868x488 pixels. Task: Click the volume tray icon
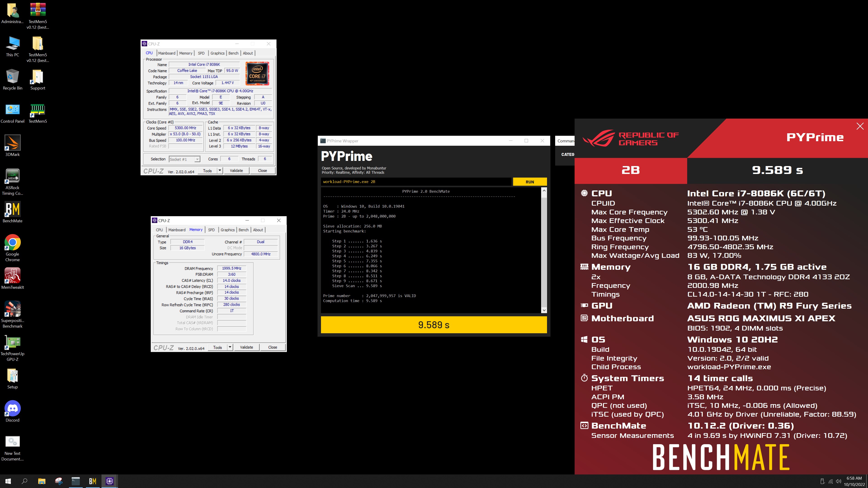839,481
